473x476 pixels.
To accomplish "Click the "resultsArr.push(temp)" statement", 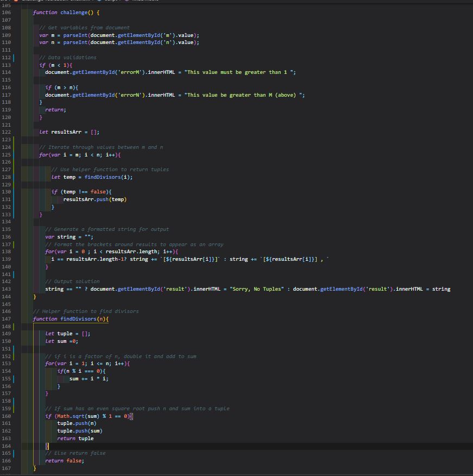I will 95,199.
